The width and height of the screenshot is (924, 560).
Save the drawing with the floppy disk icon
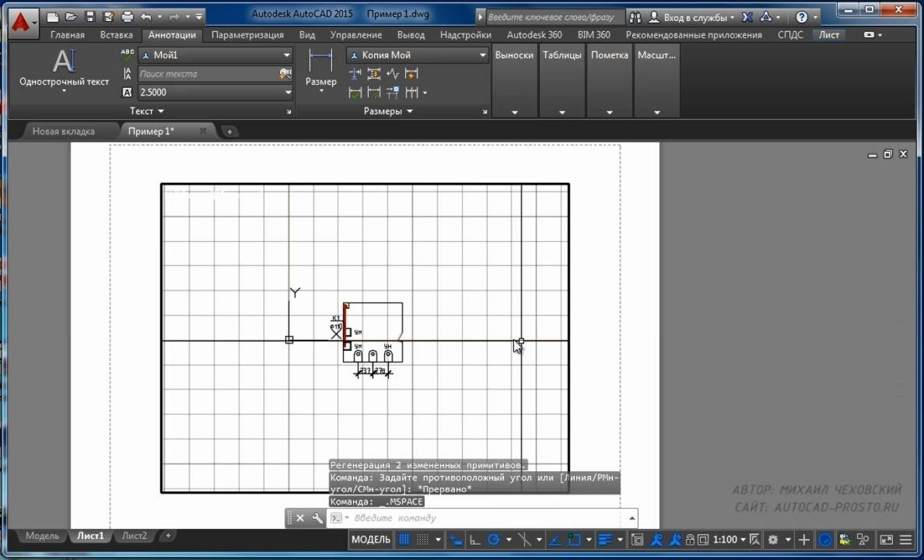point(89,17)
